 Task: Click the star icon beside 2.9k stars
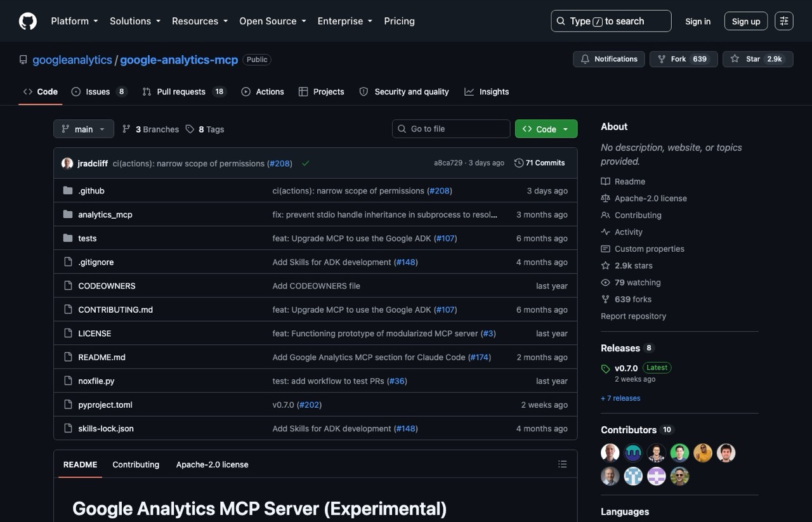pyautogui.click(x=605, y=266)
